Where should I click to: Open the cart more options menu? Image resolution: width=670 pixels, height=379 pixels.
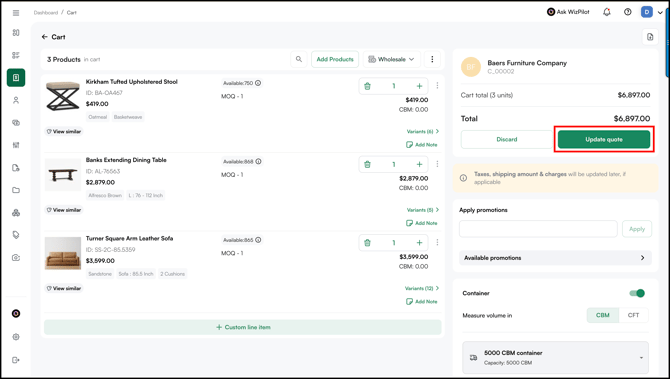click(432, 59)
